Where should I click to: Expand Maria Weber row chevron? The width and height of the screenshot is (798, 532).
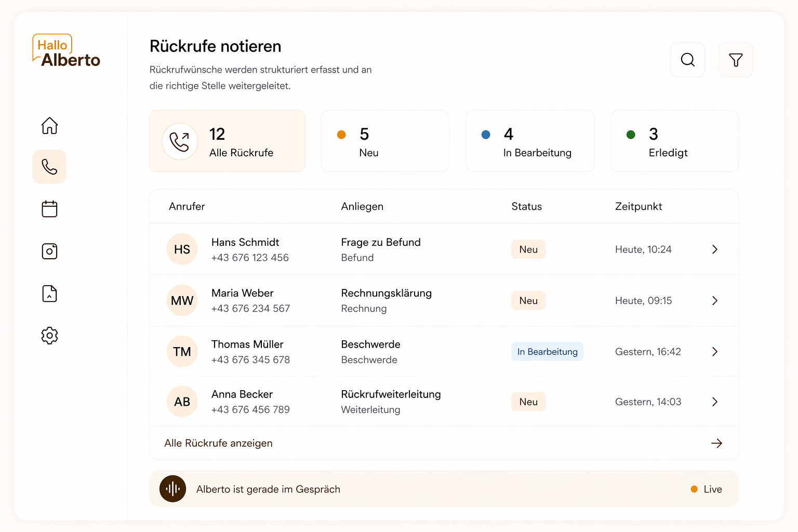(x=715, y=301)
